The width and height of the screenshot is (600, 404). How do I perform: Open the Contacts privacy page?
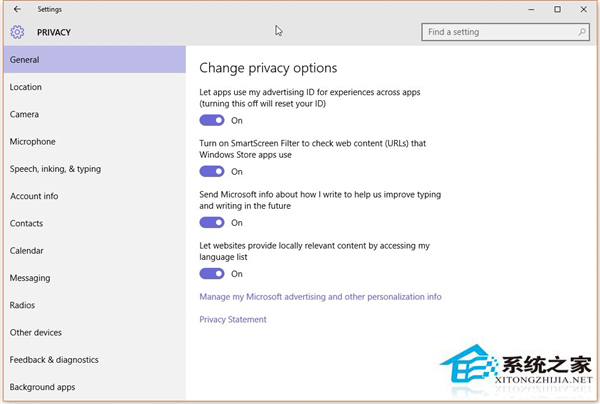coord(27,223)
